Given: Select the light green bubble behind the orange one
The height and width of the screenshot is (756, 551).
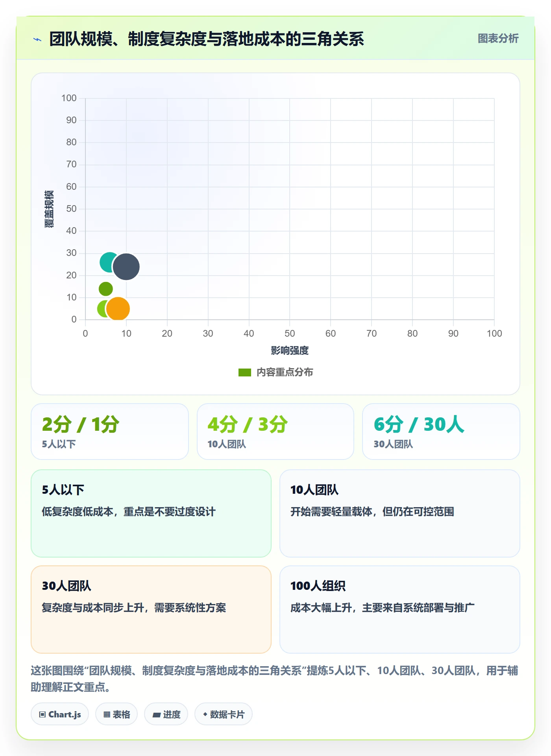Looking at the screenshot, I should (x=102, y=309).
